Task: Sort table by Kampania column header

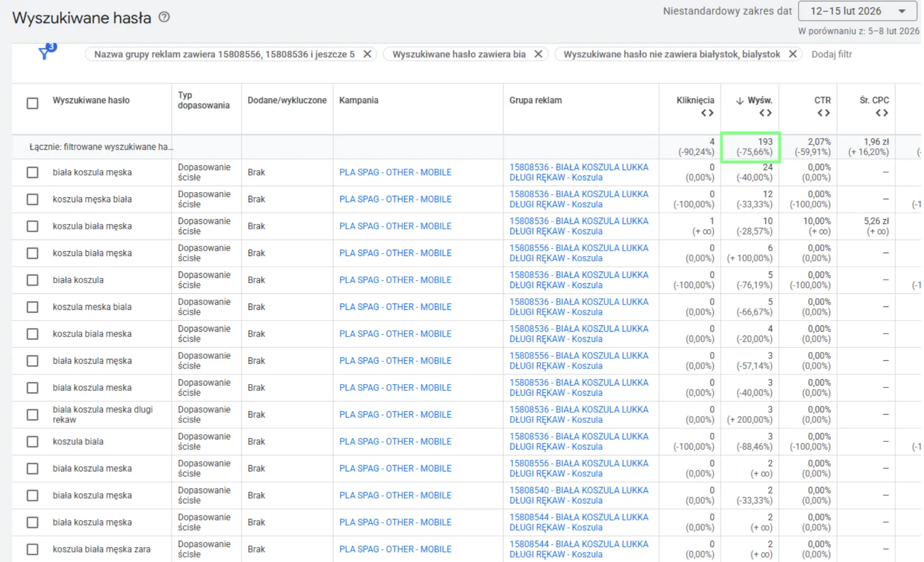Action: coord(359,100)
